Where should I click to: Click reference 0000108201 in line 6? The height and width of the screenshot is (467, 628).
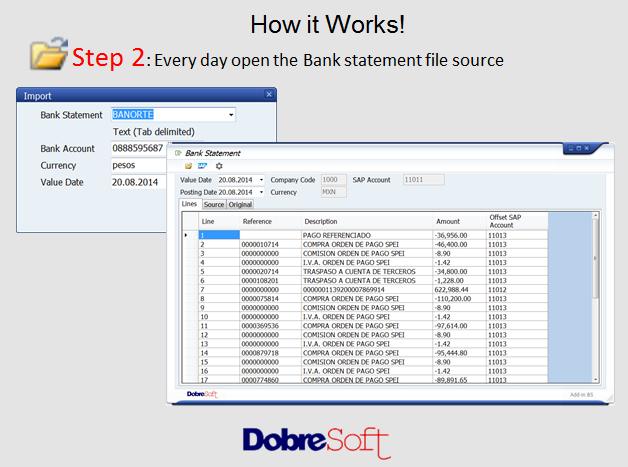click(x=270, y=280)
